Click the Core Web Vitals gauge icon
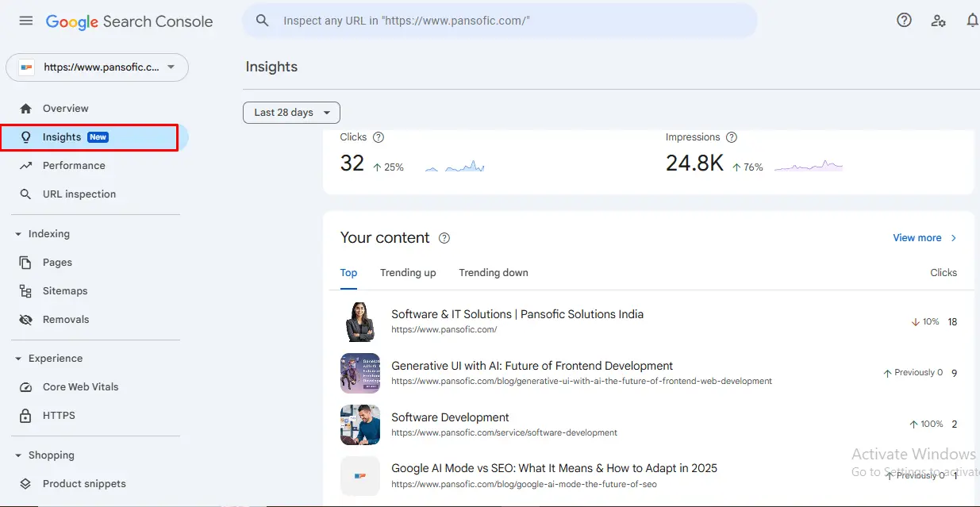Image resolution: width=980 pixels, height=507 pixels. coord(26,387)
